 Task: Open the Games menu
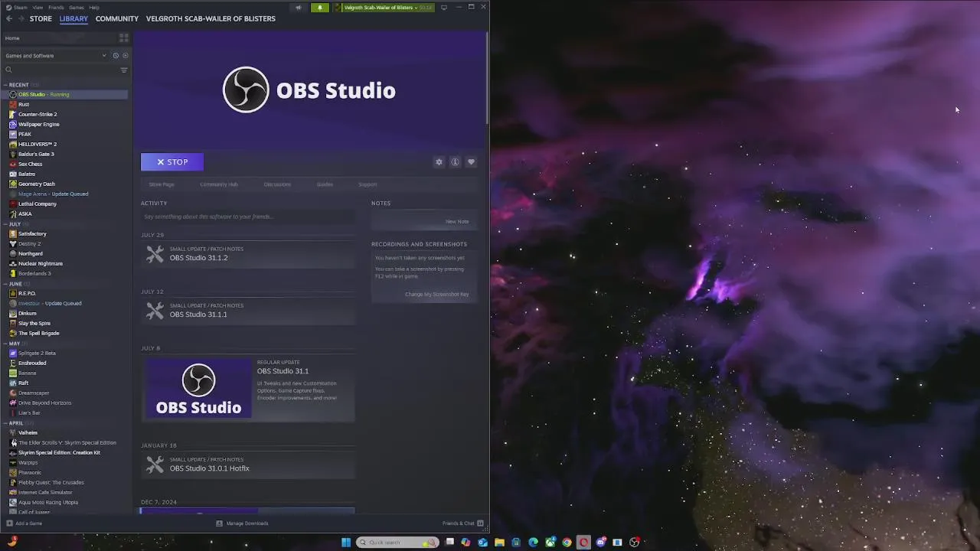pyautogui.click(x=77, y=8)
